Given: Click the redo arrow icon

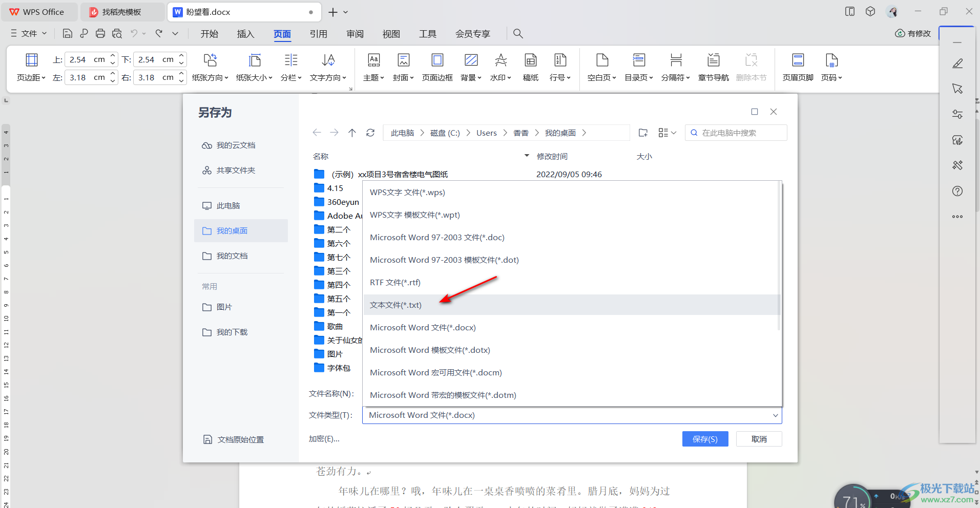Looking at the screenshot, I should coord(159,33).
